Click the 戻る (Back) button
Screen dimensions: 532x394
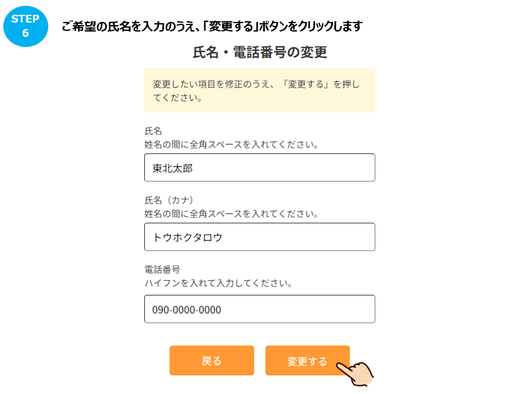pos(212,361)
